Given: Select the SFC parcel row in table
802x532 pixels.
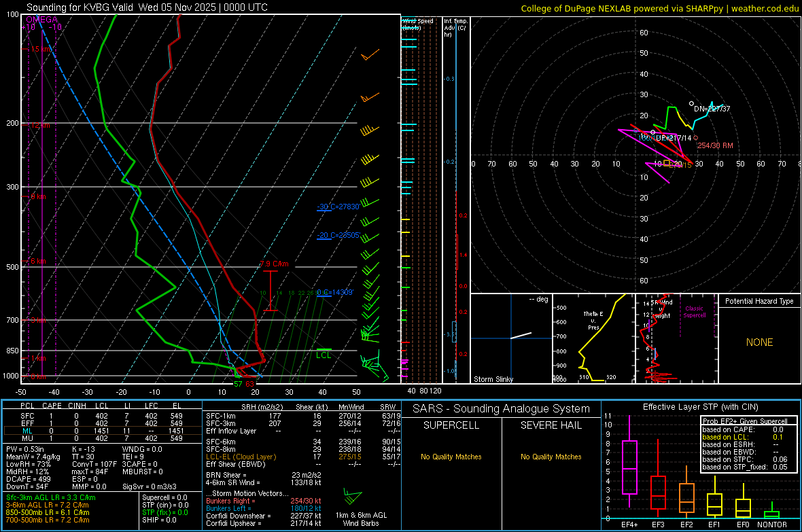Looking at the screenshot, I should pyautogui.click(x=102, y=416).
